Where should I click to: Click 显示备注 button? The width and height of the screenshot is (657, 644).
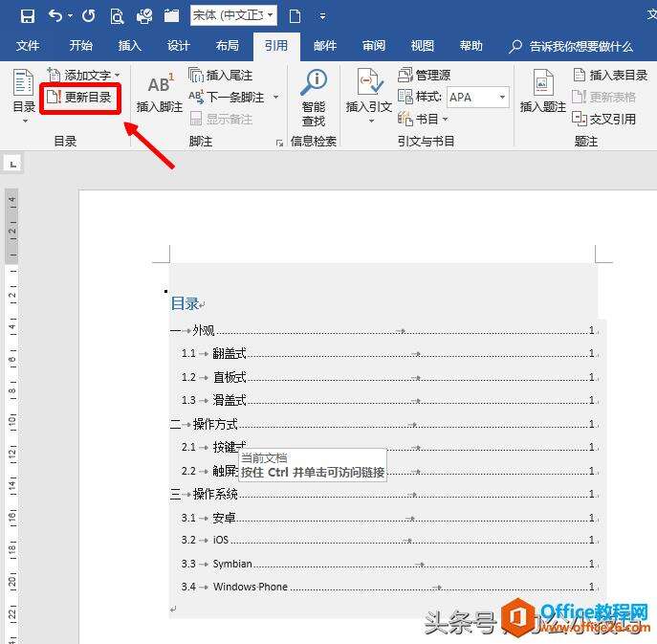221,119
